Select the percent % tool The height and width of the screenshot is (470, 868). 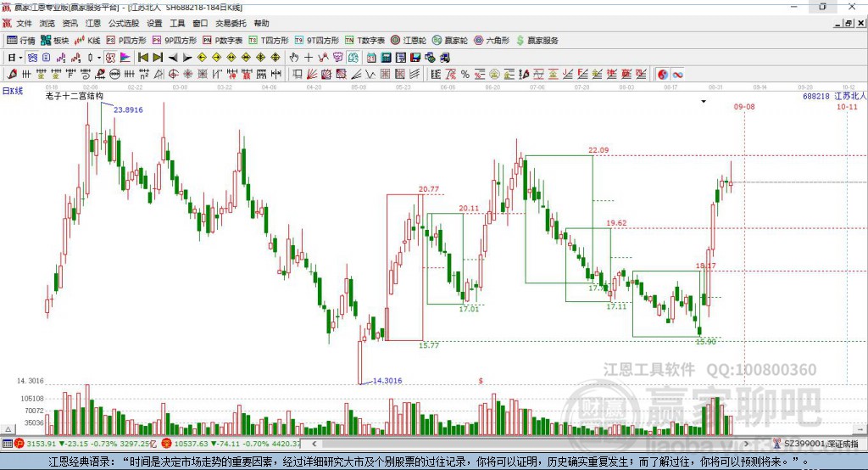[465, 75]
